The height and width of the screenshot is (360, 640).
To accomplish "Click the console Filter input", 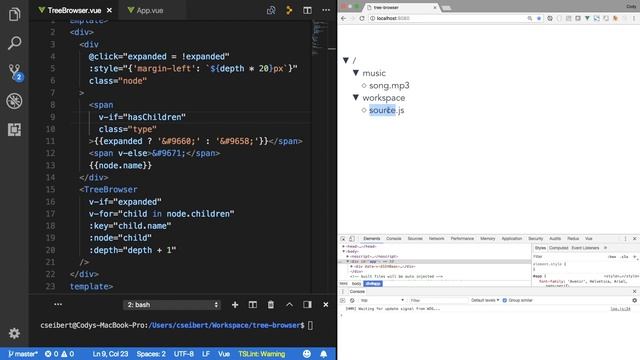I will coord(438,300).
